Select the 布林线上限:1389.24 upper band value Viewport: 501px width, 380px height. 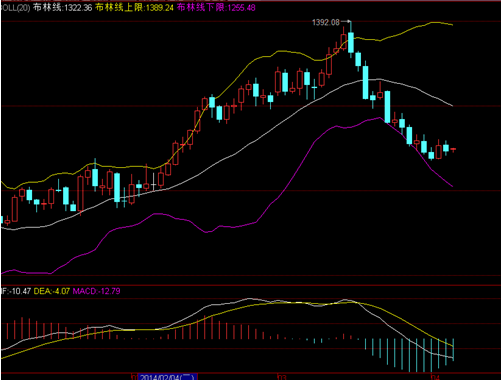[135, 7]
